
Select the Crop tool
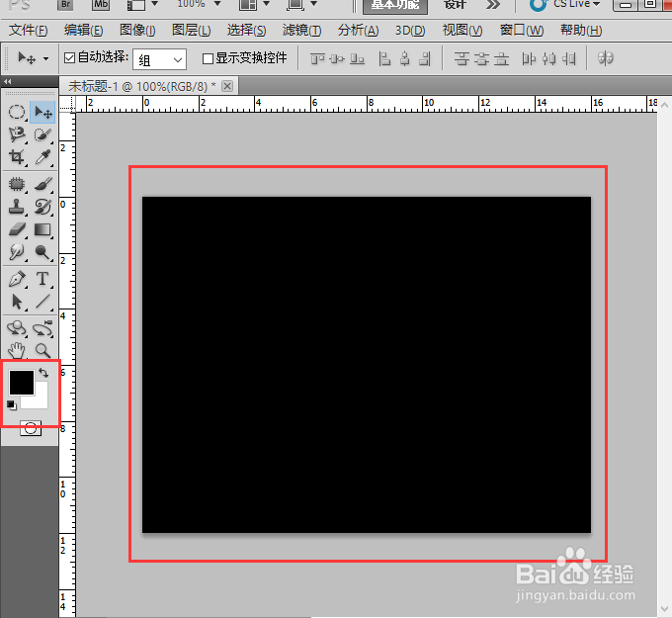pyautogui.click(x=17, y=157)
